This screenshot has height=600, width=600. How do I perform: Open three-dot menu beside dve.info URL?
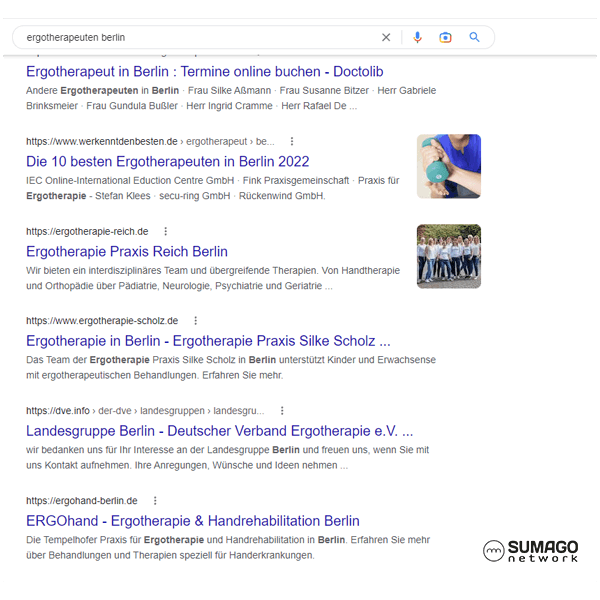click(282, 411)
